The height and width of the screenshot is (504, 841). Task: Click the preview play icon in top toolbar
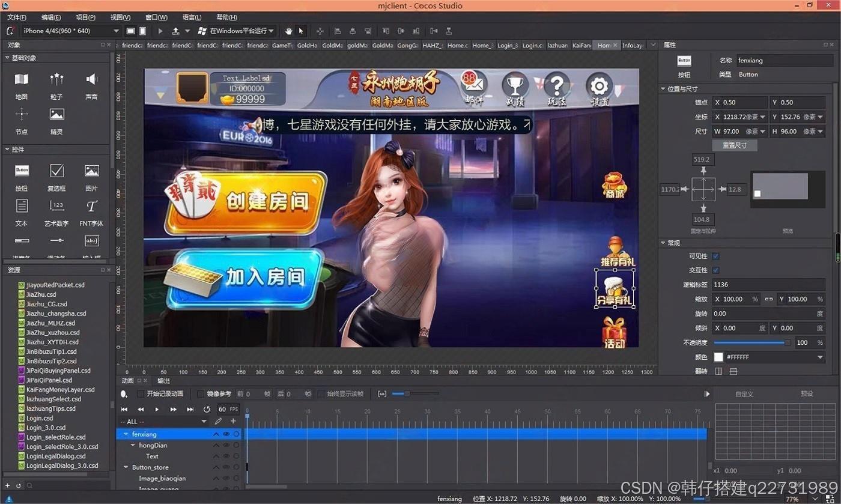point(160,31)
